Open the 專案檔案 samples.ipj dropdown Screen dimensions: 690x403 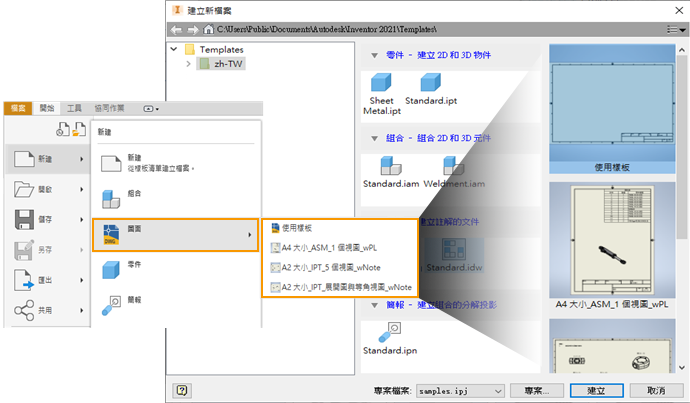(x=460, y=391)
